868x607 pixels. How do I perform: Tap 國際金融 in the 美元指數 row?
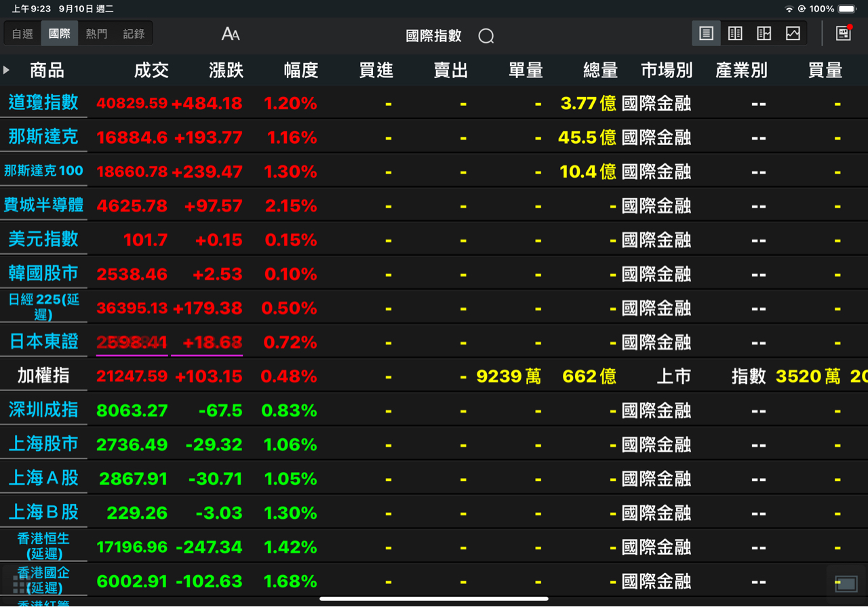click(x=656, y=240)
